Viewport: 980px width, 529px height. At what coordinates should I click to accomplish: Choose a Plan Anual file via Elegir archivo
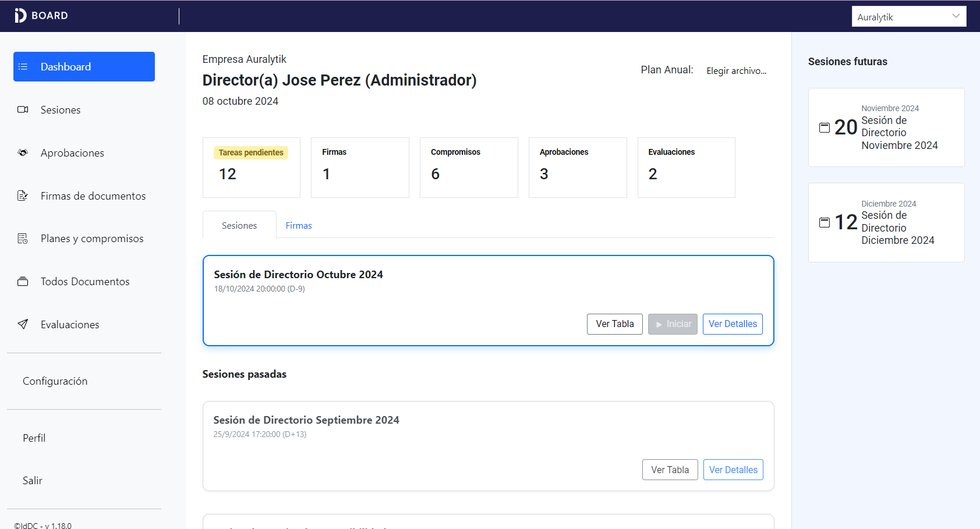point(736,71)
